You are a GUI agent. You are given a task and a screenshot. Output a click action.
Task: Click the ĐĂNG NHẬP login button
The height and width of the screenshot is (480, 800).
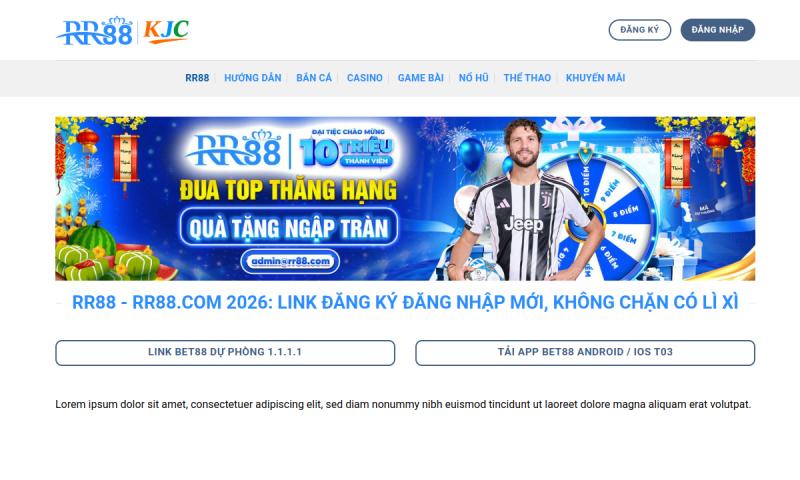[x=717, y=30]
